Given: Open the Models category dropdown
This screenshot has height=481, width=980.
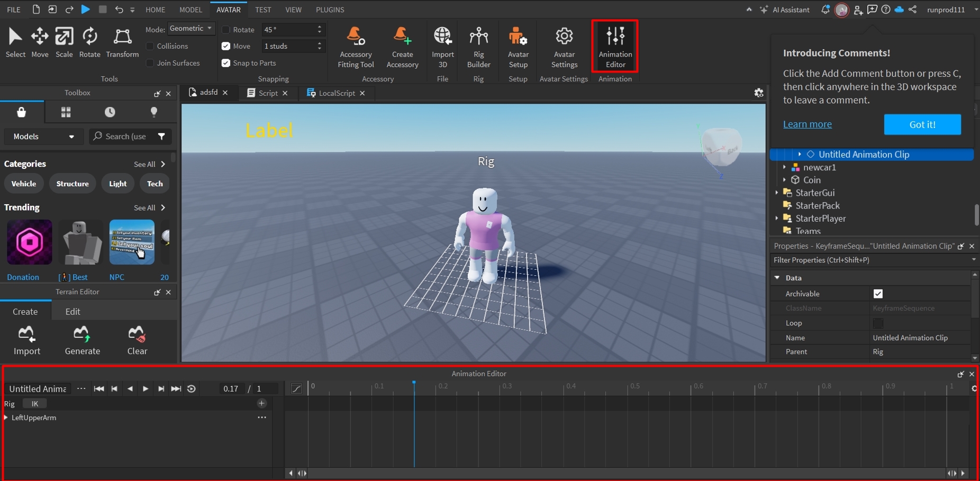Looking at the screenshot, I should (43, 137).
